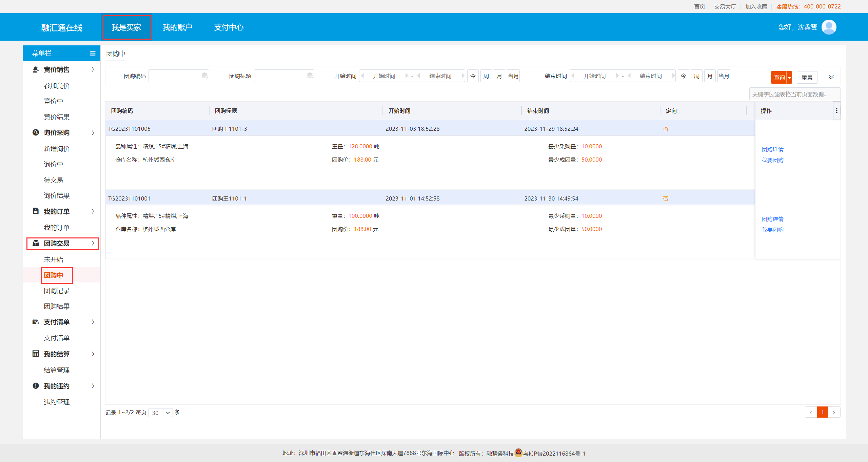Click the 重置 reset button

pyautogui.click(x=807, y=78)
